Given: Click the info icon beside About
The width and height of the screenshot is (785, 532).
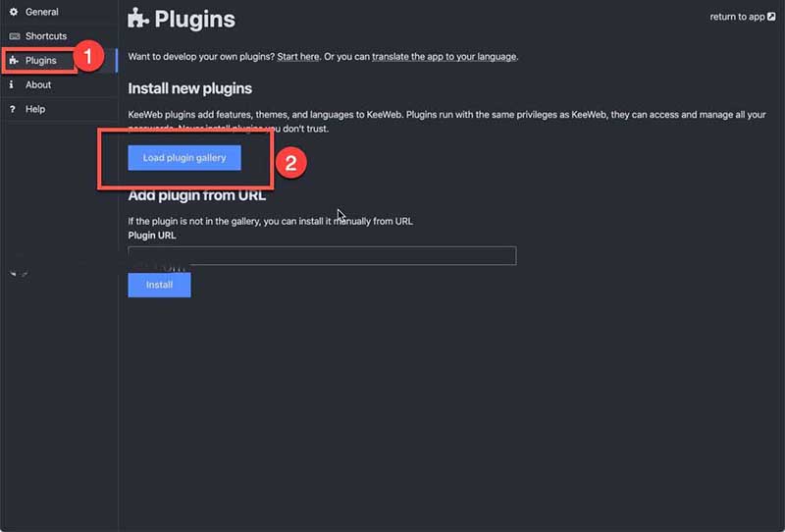Looking at the screenshot, I should (x=12, y=85).
